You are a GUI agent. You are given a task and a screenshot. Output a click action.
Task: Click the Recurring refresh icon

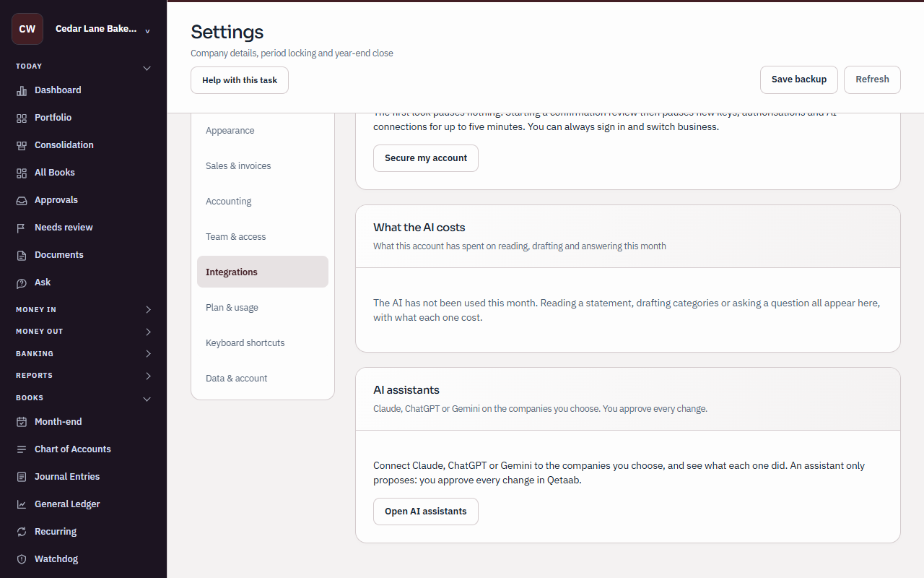(22, 532)
